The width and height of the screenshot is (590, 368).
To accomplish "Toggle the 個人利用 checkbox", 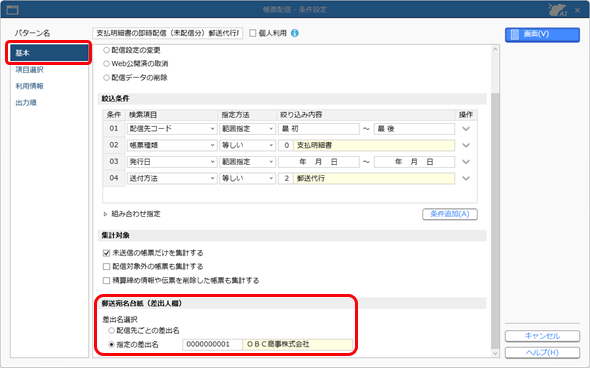I will [x=253, y=33].
